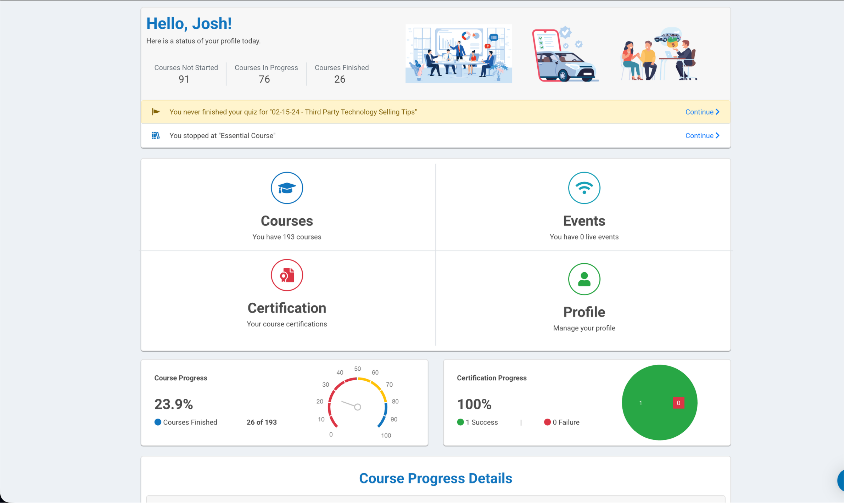Open the Courses graduation cap icon
Viewport: 845px width, 504px height.
287,188
